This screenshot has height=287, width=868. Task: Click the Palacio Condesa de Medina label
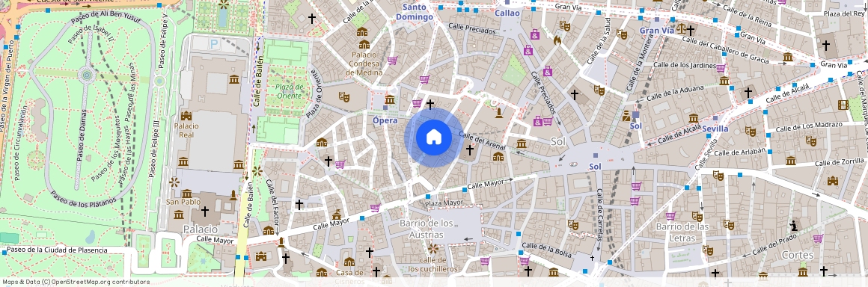[365, 63]
